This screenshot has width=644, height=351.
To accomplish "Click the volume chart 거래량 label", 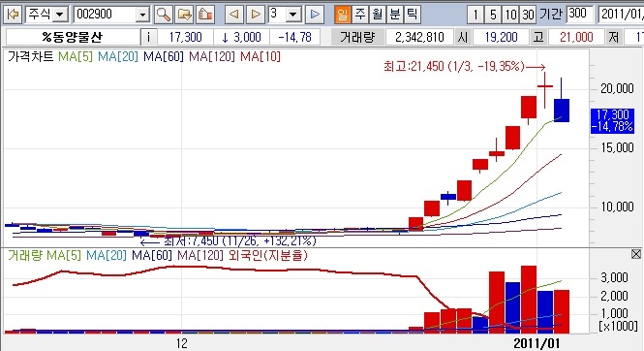I will 25,255.
